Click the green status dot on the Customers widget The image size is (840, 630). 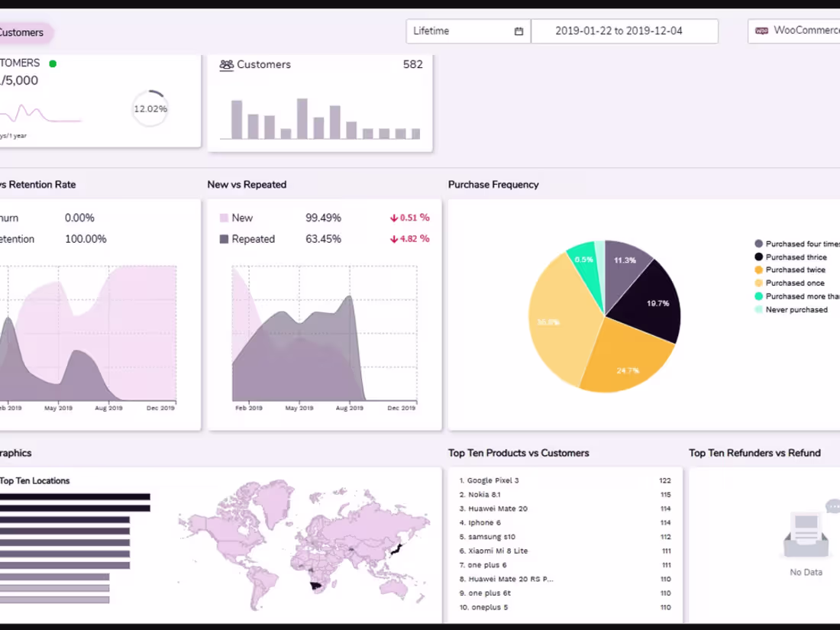pyautogui.click(x=53, y=64)
